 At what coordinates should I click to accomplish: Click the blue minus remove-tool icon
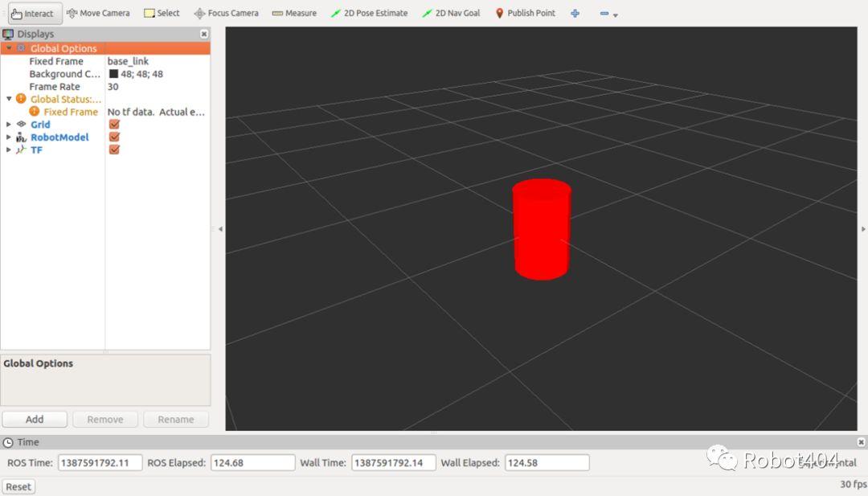coord(604,14)
